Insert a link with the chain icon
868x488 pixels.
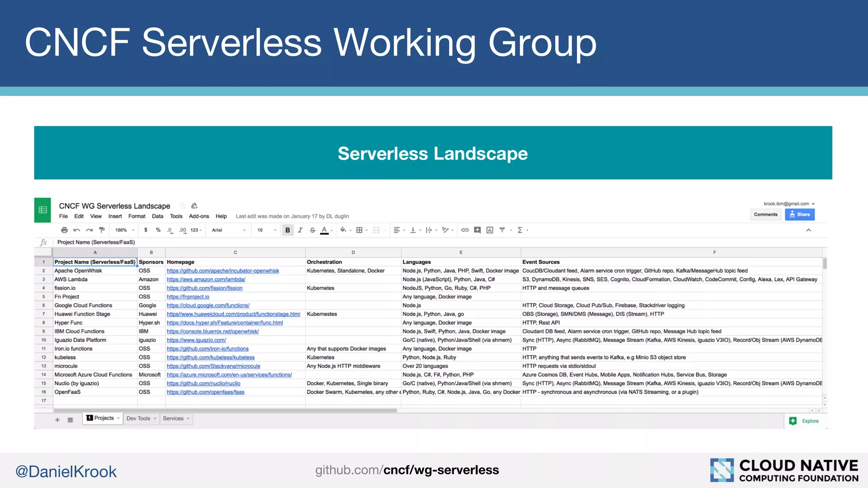pos(465,230)
